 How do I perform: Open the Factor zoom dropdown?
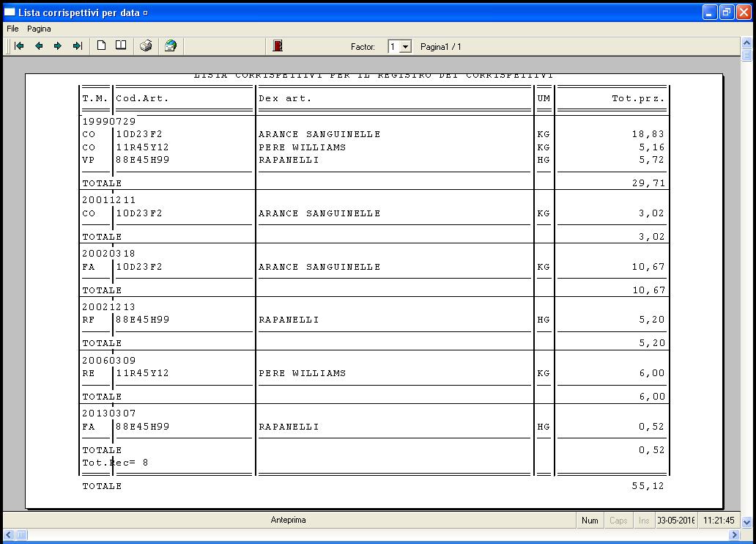406,47
